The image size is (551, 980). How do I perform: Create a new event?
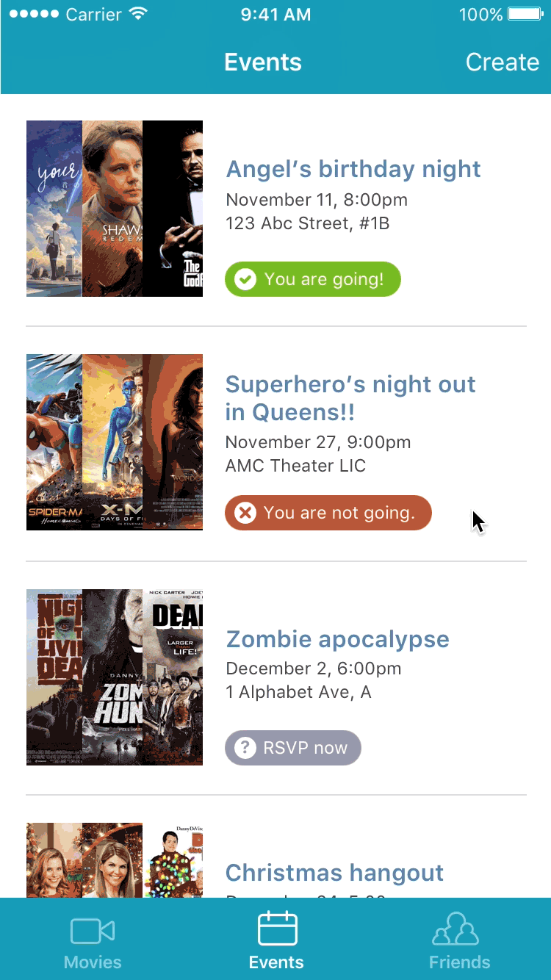point(503,62)
